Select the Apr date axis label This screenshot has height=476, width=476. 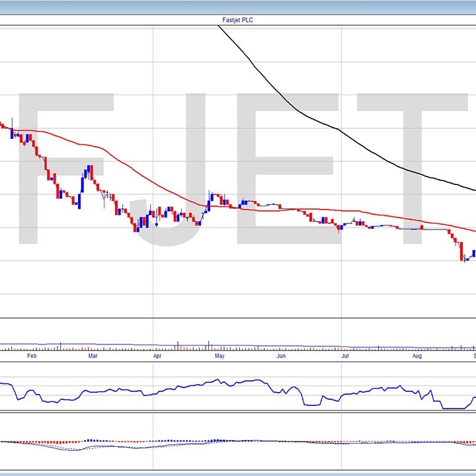(x=157, y=356)
